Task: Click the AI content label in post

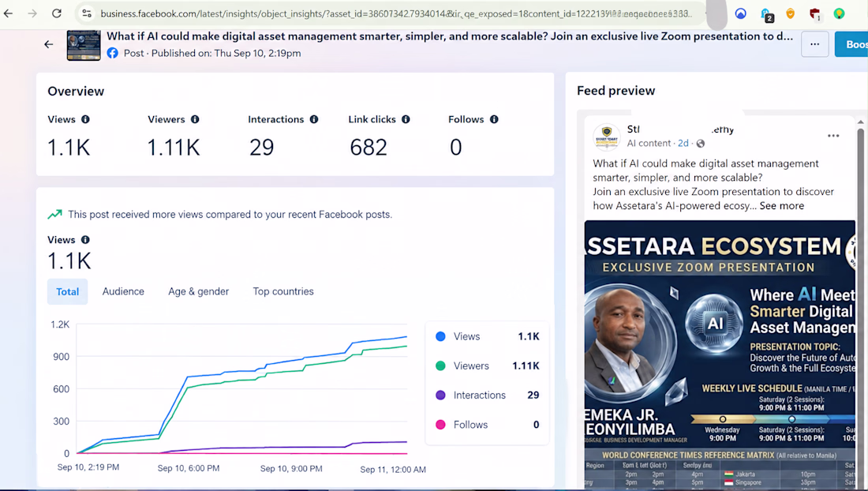Action: (x=649, y=143)
